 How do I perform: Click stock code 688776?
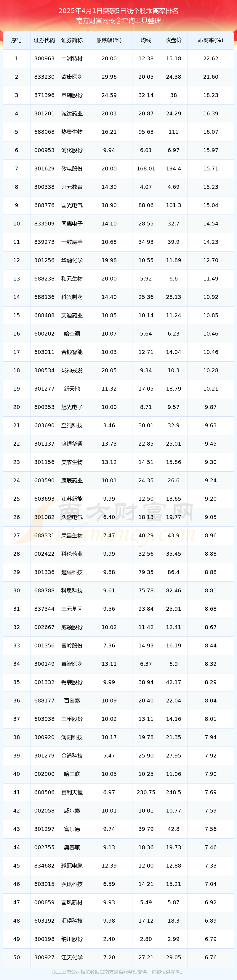click(44, 205)
